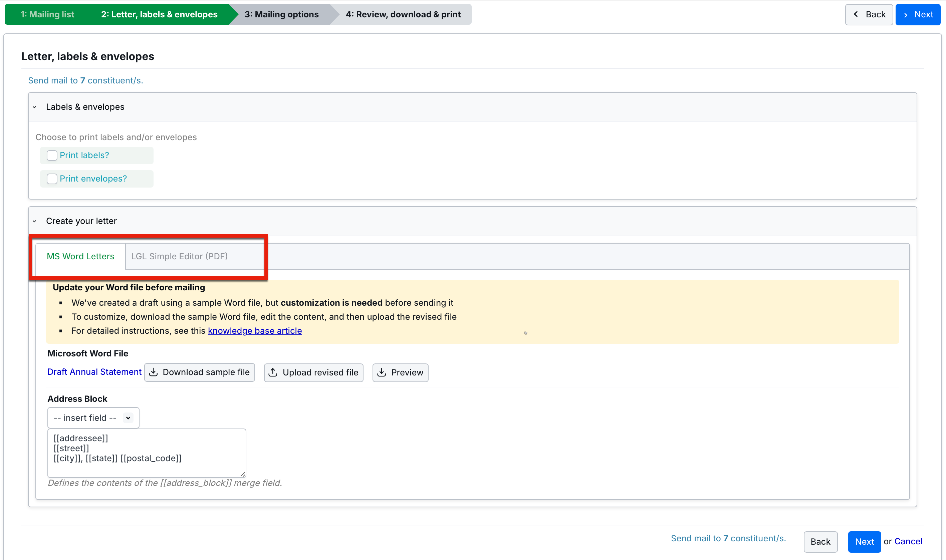The width and height of the screenshot is (946, 560).
Task: Select the MS Word Letters tab
Action: click(80, 256)
